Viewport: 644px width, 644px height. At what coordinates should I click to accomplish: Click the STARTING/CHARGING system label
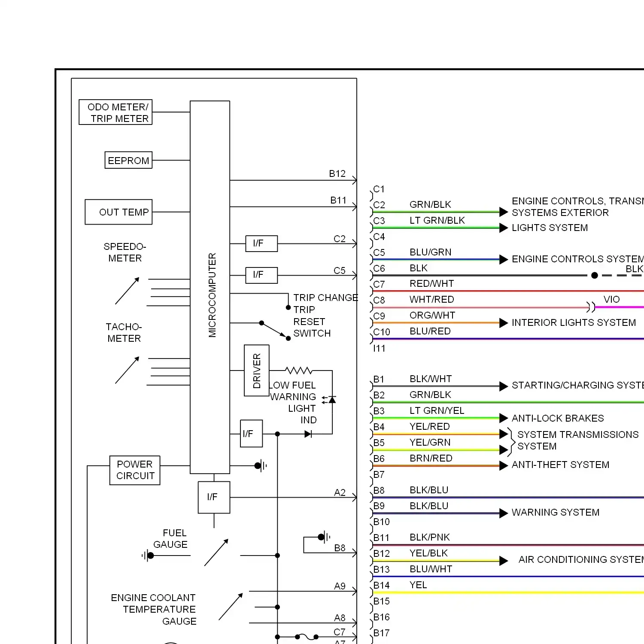[578, 385]
